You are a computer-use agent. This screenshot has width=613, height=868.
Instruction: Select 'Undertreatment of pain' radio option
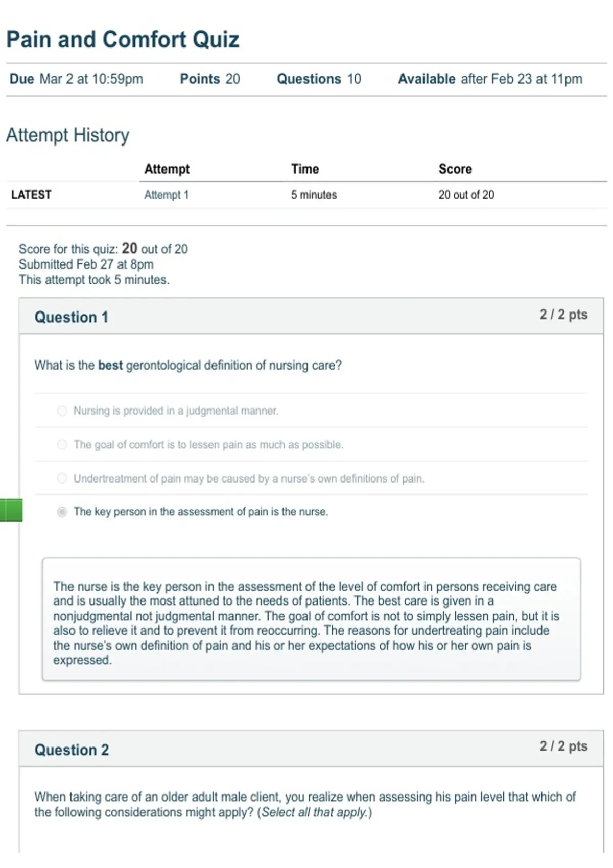[x=62, y=478]
